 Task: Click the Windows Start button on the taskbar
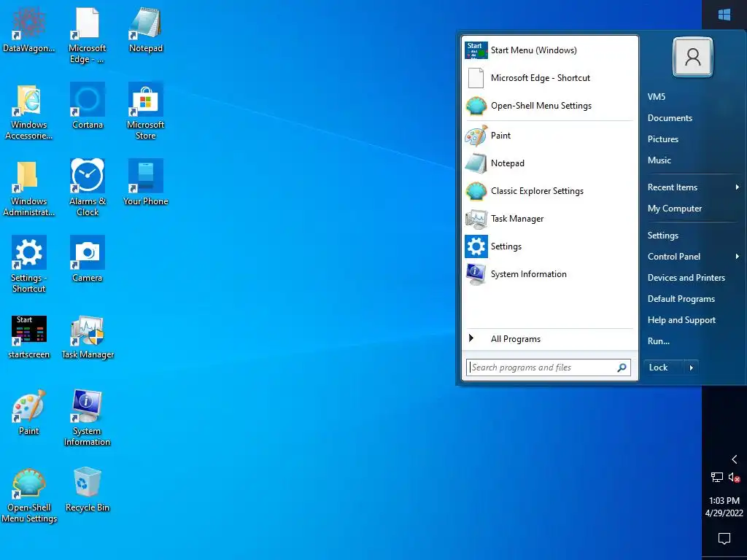tap(724, 15)
